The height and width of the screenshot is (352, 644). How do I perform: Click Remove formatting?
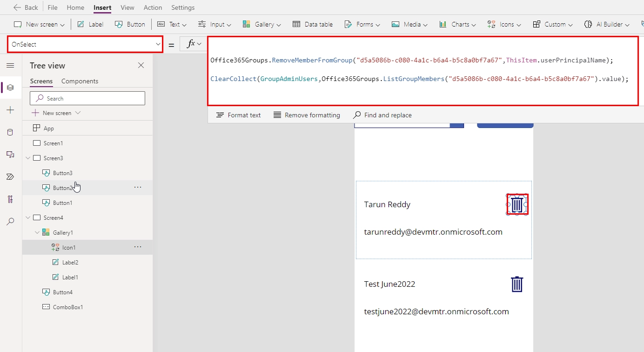pos(307,115)
